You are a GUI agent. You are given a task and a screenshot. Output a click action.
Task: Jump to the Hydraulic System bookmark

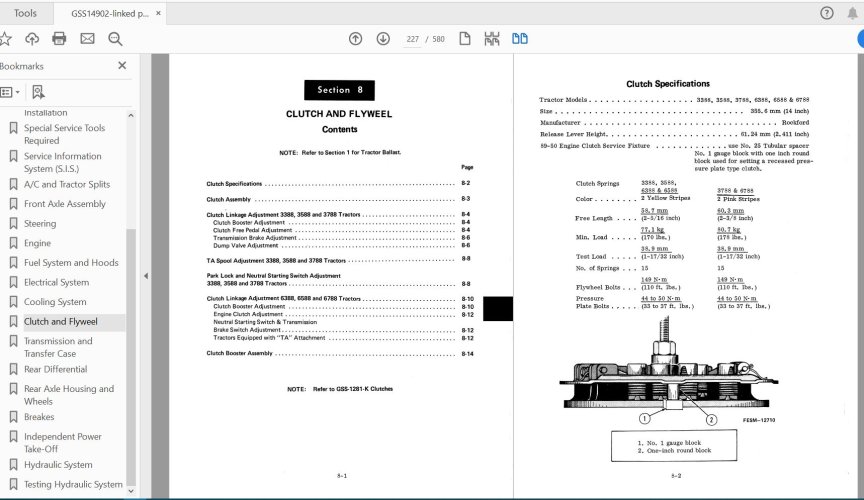[x=58, y=465]
